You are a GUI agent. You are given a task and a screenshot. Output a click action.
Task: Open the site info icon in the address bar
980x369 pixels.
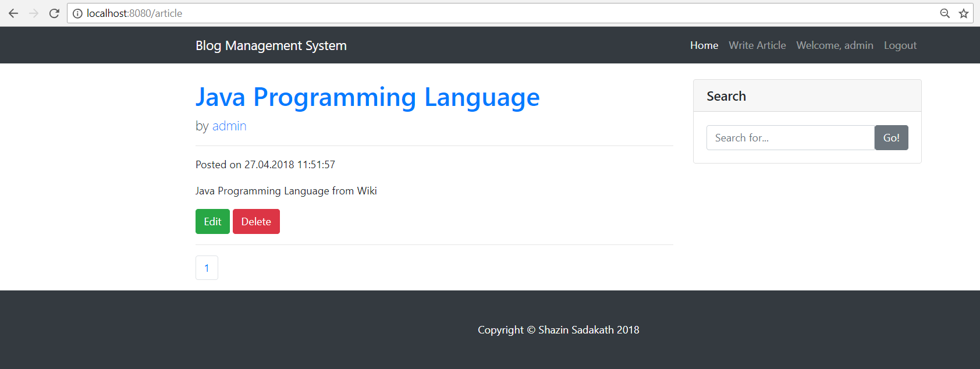[77, 13]
